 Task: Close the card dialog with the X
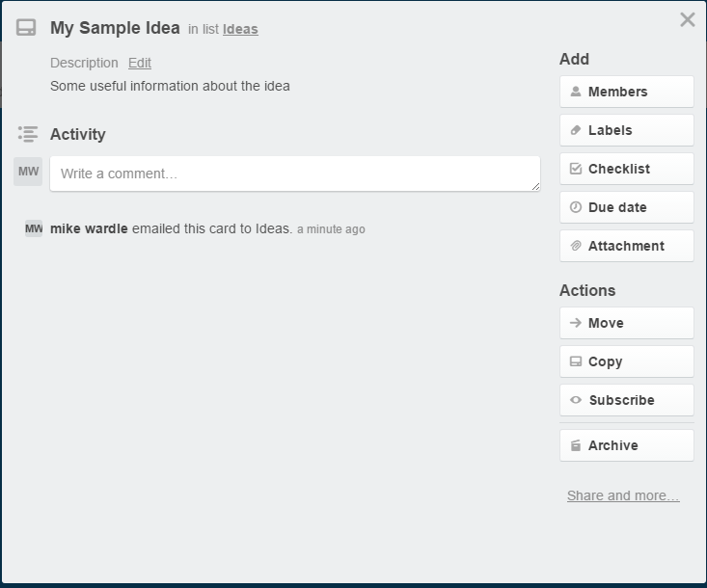687,19
